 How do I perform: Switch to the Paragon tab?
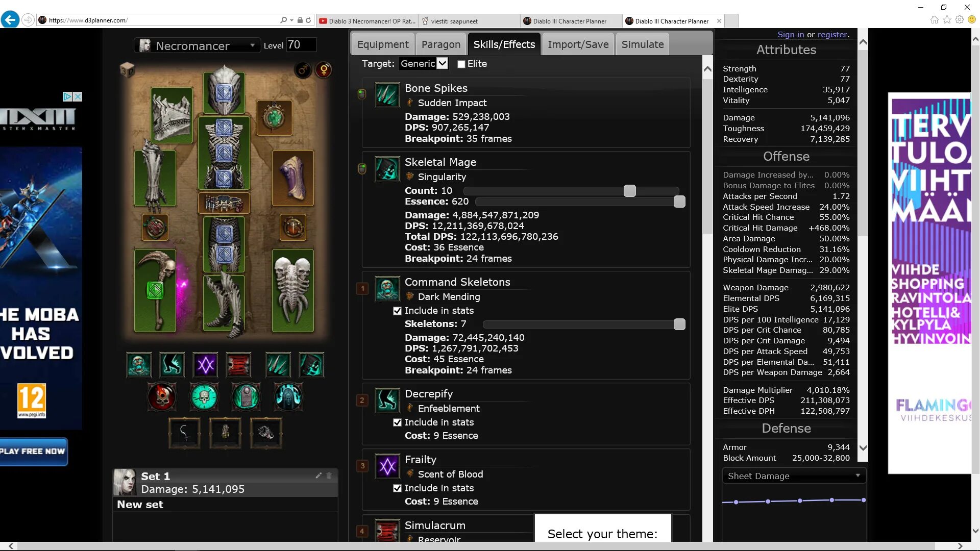pyautogui.click(x=441, y=44)
